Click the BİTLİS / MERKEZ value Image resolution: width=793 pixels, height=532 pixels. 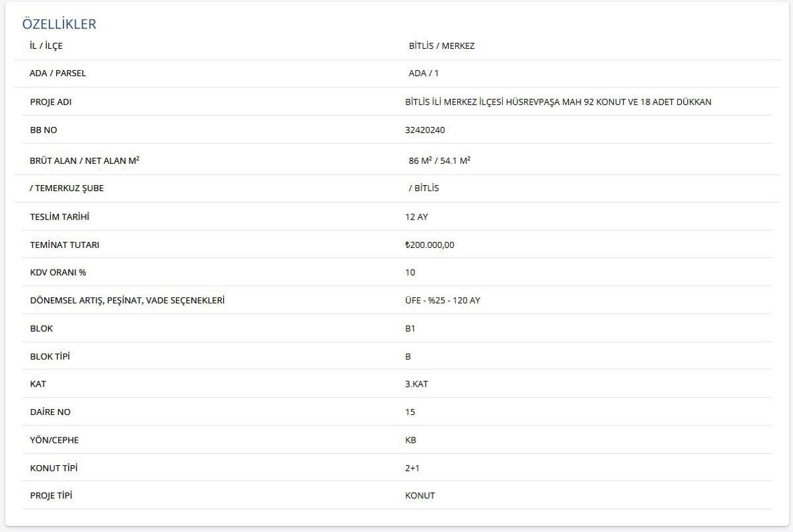tap(441, 46)
